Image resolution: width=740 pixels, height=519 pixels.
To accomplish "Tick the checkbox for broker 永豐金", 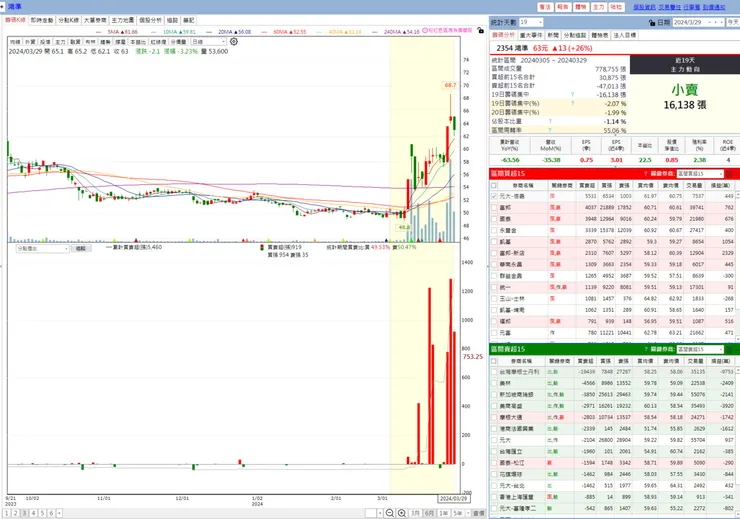I will 494,230.
